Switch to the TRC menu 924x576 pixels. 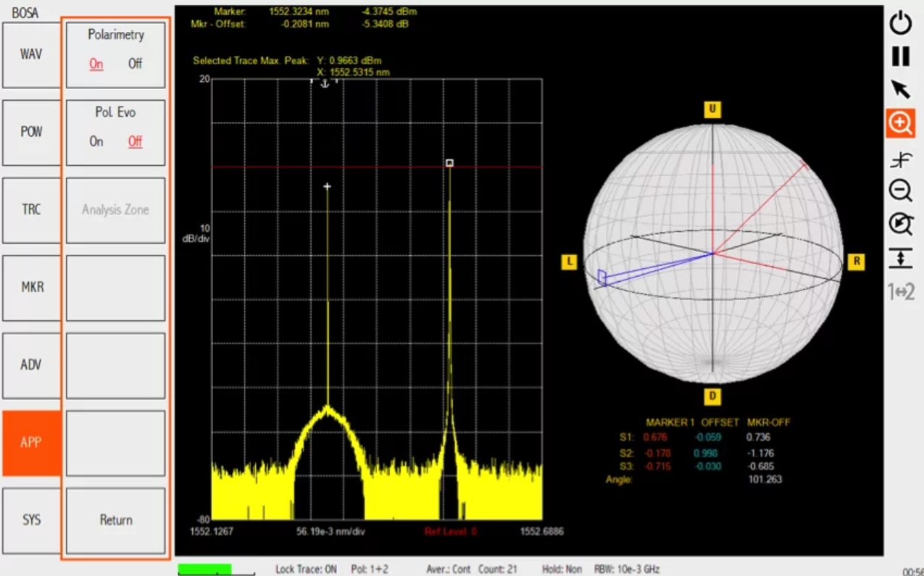pos(31,210)
